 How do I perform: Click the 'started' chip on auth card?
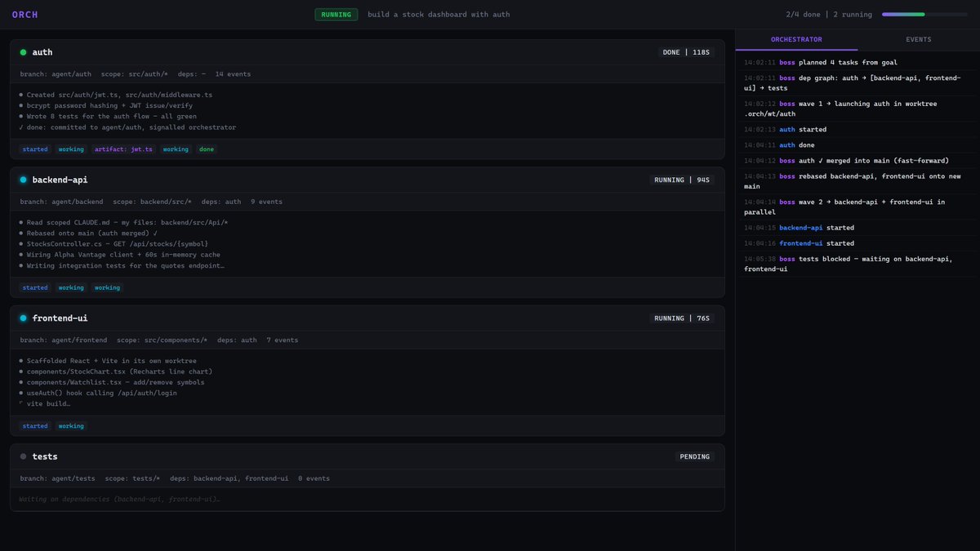35,149
